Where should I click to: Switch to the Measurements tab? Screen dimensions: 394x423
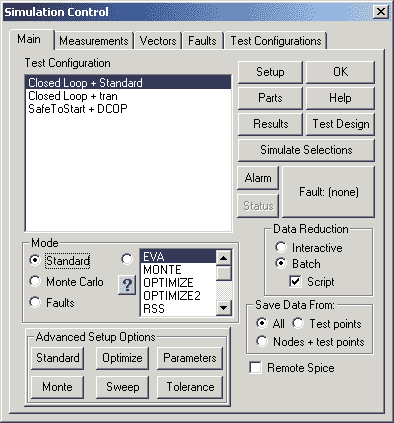pos(94,41)
